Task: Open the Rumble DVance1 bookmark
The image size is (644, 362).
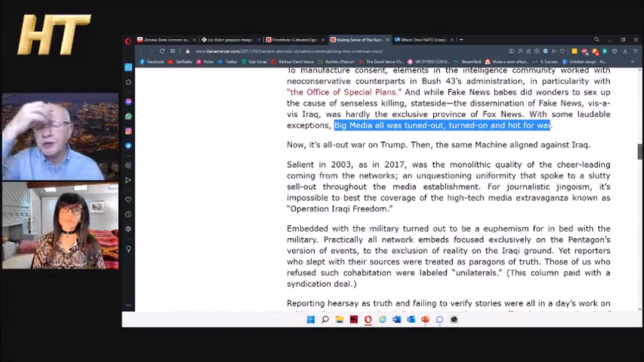Action: pos(336,62)
